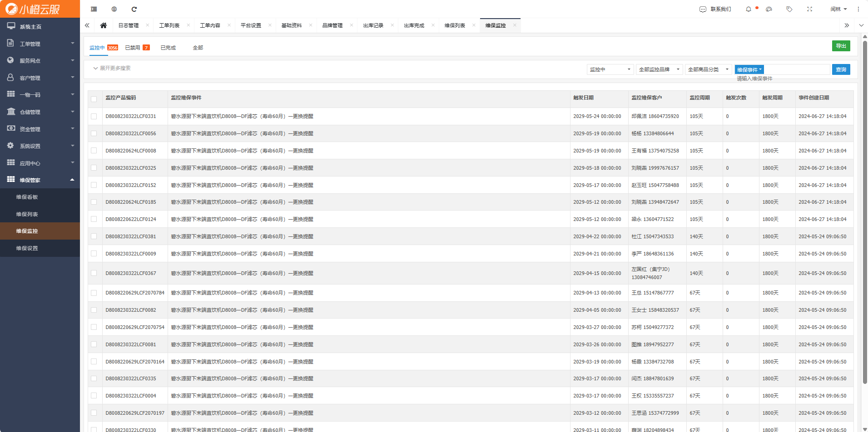Open the tab list dropdown chevron
Viewport: 868px width, 432px height.
point(861,25)
